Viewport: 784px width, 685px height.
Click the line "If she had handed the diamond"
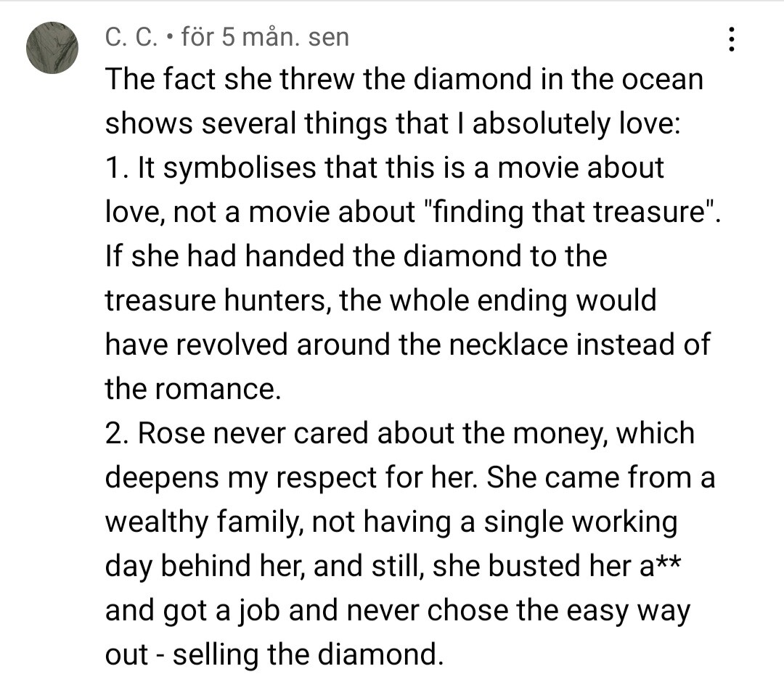(356, 256)
